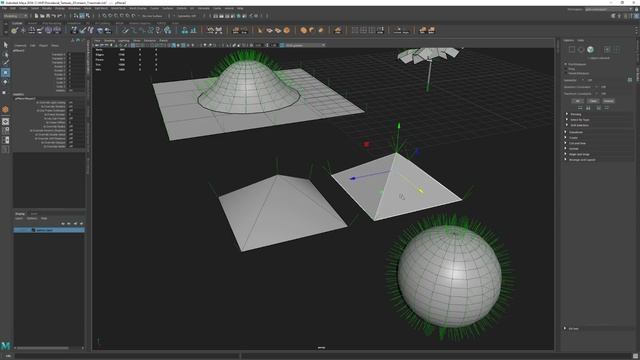Click the Open Scene icon
640x360 pixels.
(x=42, y=16)
